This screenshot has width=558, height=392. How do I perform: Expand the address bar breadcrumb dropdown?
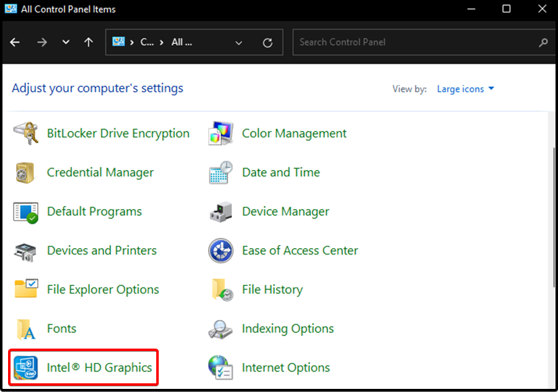[239, 42]
